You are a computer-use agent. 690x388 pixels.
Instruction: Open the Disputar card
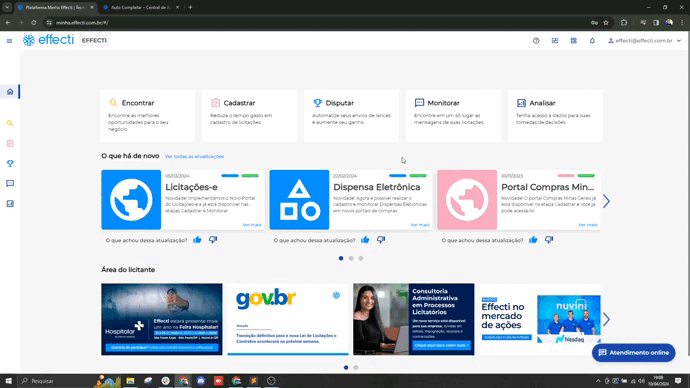click(351, 116)
